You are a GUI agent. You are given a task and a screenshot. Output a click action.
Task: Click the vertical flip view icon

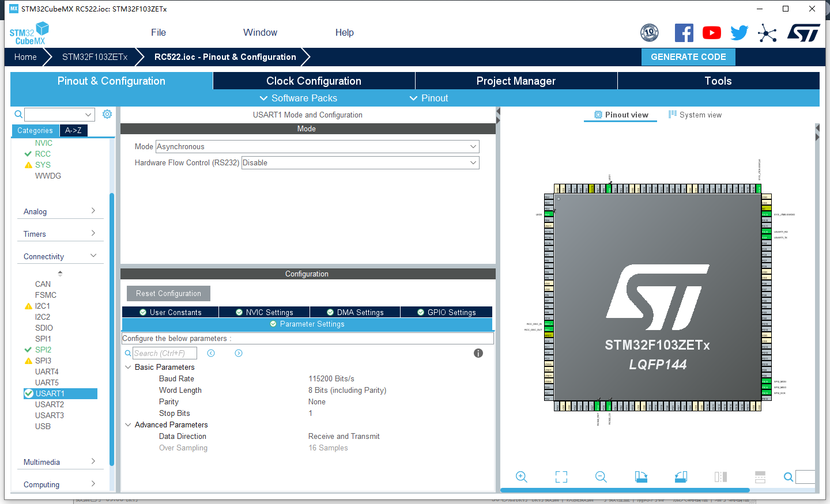point(720,476)
